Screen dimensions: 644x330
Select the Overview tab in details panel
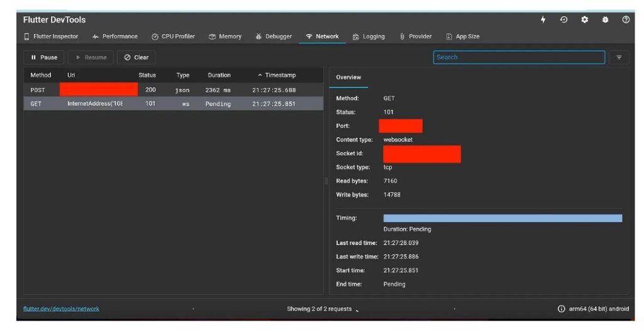click(x=348, y=77)
